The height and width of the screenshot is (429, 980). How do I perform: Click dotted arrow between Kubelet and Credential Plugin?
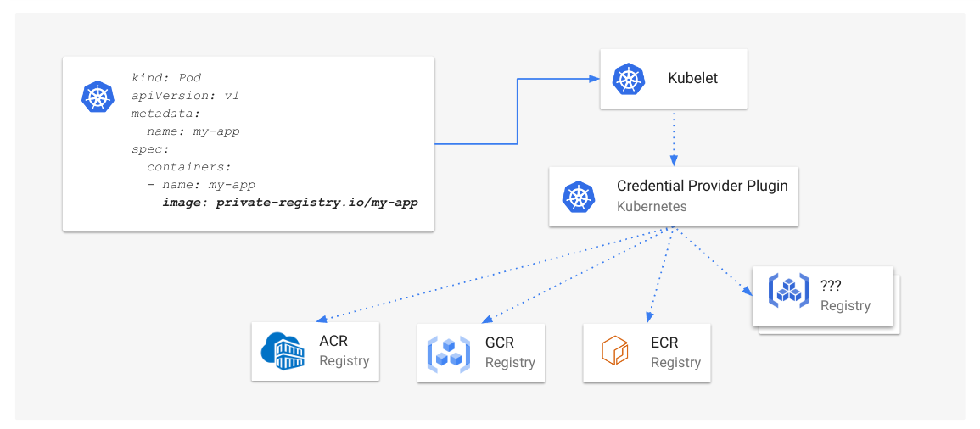(x=674, y=136)
